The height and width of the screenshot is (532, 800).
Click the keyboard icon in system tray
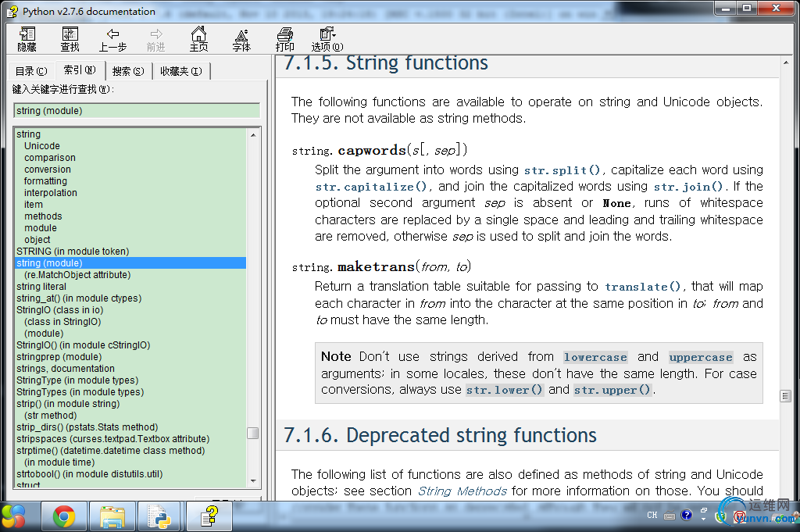pyautogui.click(x=670, y=516)
